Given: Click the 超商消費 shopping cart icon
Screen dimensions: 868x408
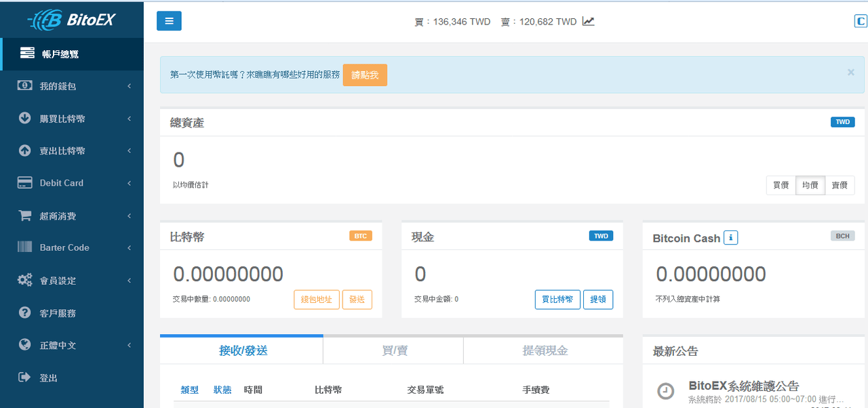Looking at the screenshot, I should click(24, 216).
